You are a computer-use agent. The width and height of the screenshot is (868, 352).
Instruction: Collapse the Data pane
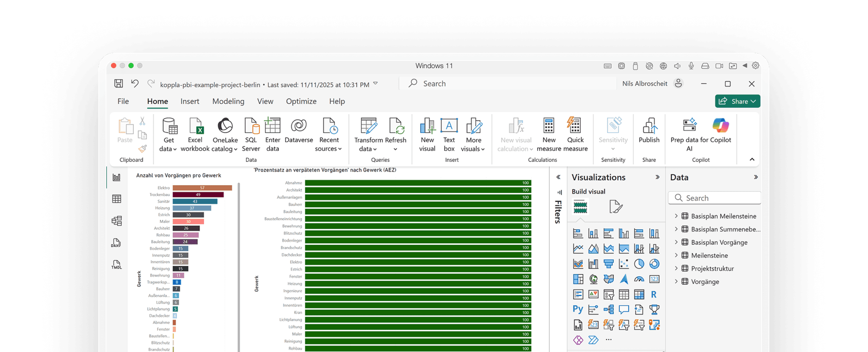pyautogui.click(x=756, y=177)
